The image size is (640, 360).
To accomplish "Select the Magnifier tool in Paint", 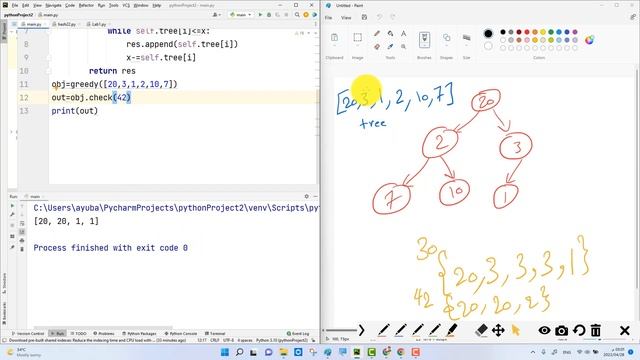I will [403, 47].
